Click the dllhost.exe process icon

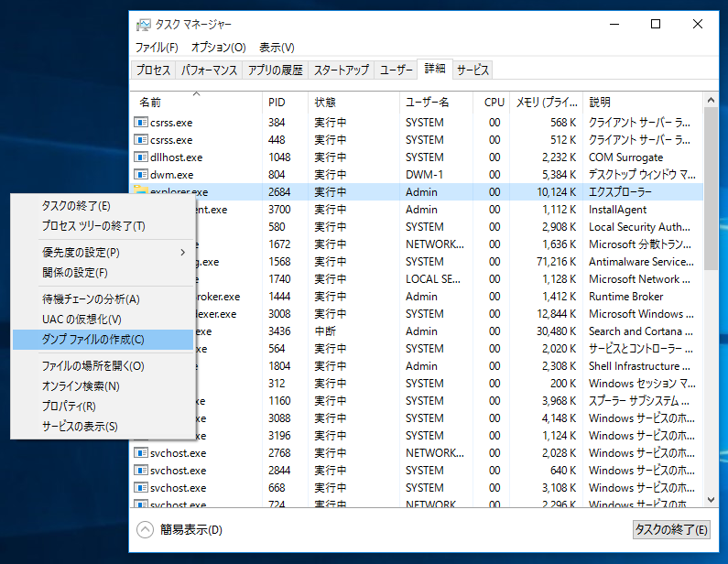pos(141,157)
